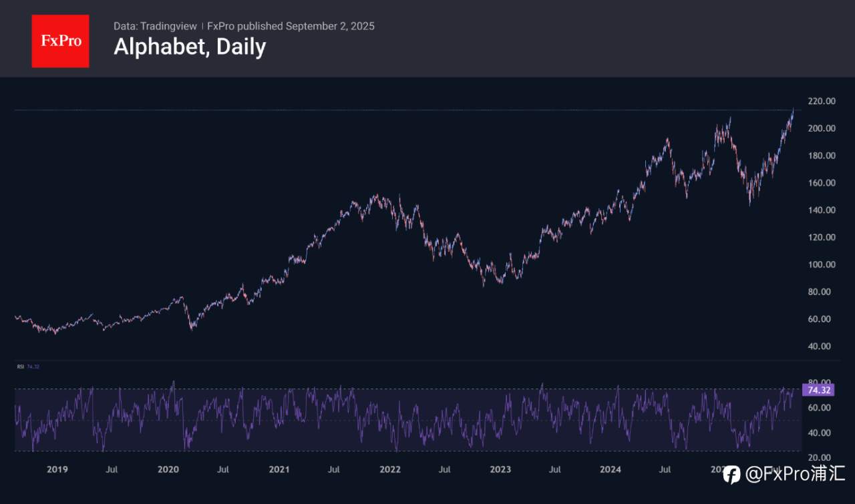This screenshot has width=855, height=504.
Task: Click the 60.00 label on RSI scale
Action: click(821, 408)
